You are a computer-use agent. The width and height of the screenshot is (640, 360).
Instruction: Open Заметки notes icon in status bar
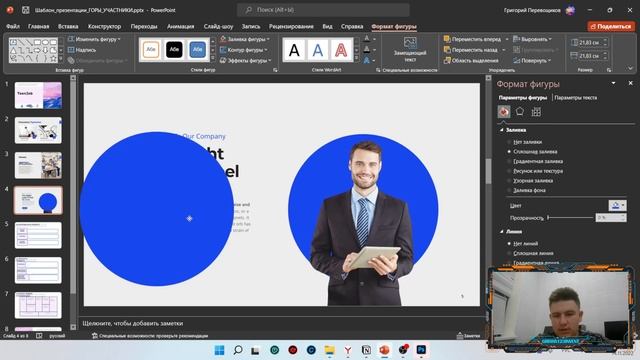pos(468,336)
